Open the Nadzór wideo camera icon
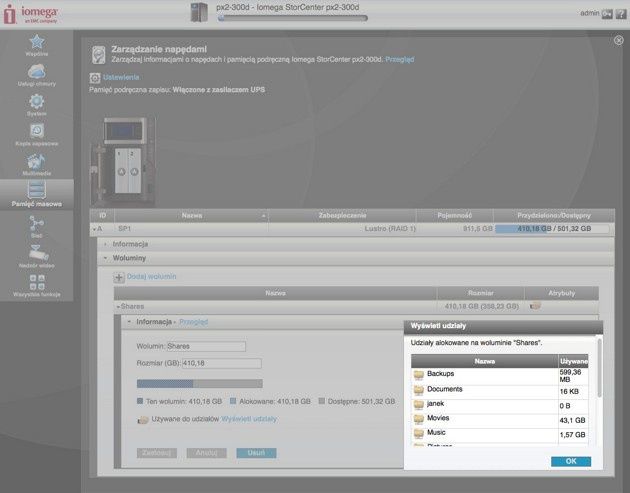This screenshot has height=493, width=630. pos(38,253)
